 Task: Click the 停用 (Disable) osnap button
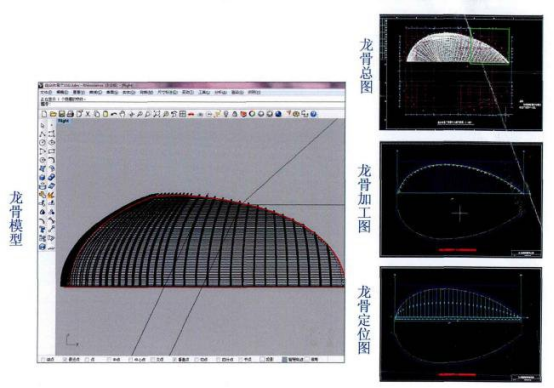[x=312, y=359]
